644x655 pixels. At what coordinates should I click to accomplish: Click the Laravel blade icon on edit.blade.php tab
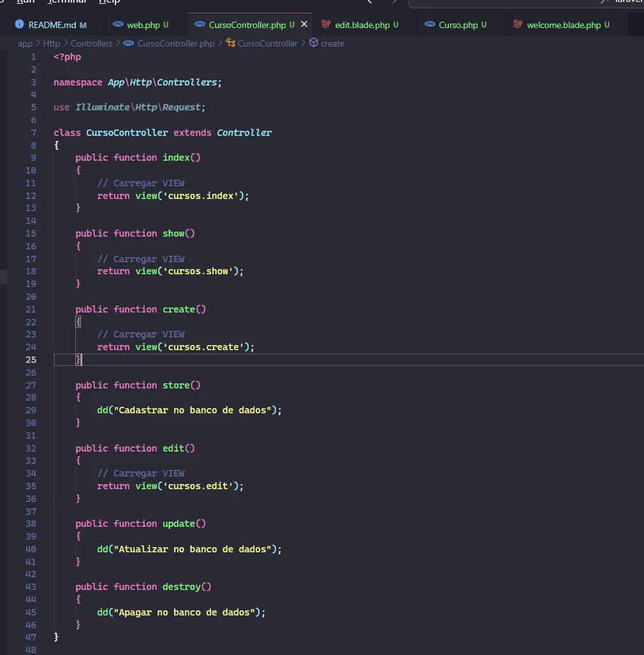326,24
